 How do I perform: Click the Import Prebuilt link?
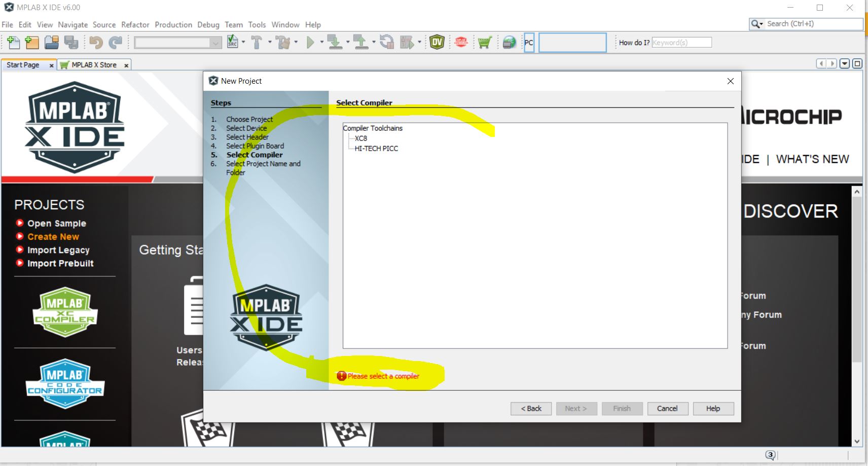pos(60,263)
